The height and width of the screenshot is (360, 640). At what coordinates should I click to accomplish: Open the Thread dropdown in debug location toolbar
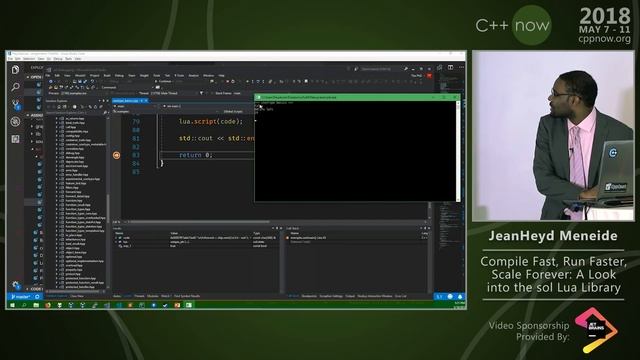click(173, 93)
